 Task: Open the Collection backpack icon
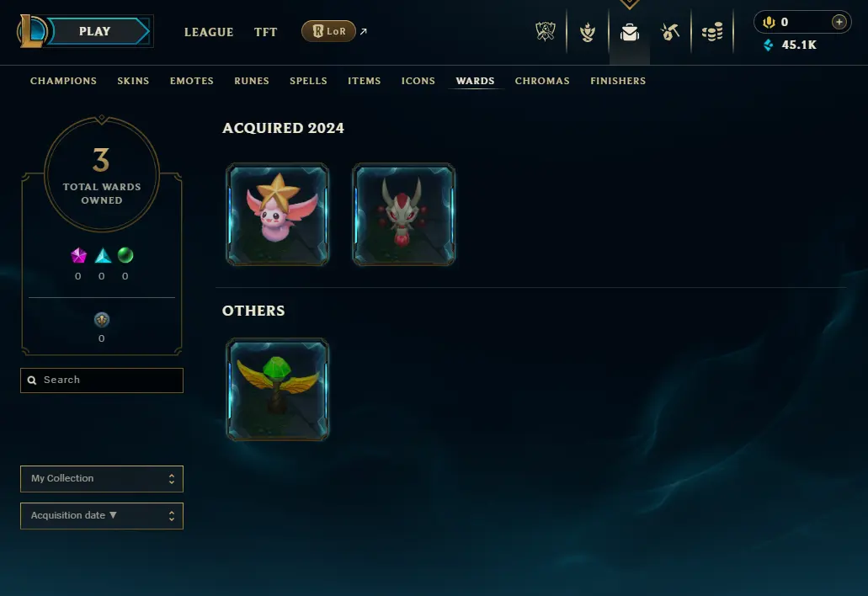(x=630, y=32)
